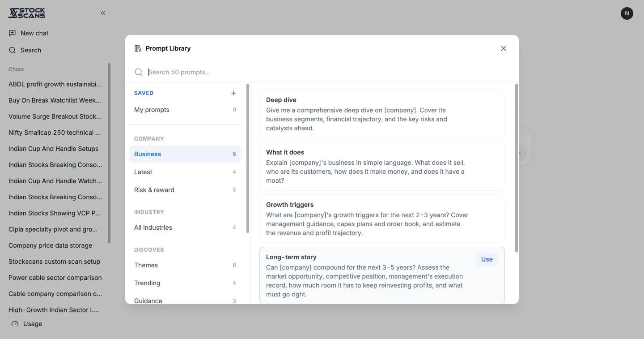Select the Risk & reward category
This screenshot has height=339, width=644.
click(185, 190)
